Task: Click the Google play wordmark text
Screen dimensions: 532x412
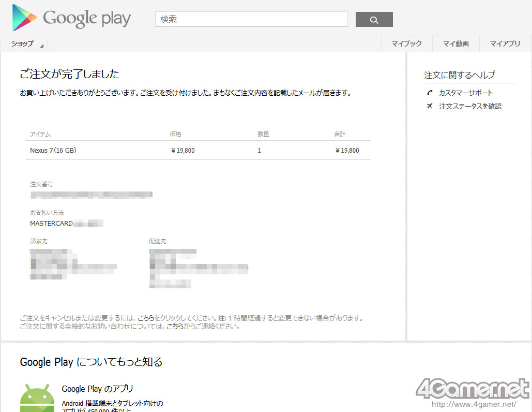Action: click(87, 19)
